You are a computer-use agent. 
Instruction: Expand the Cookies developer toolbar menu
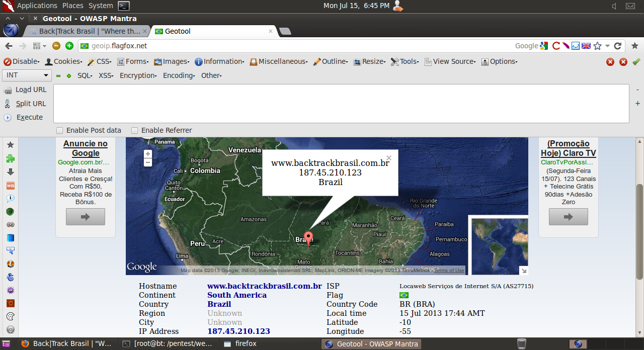click(64, 61)
